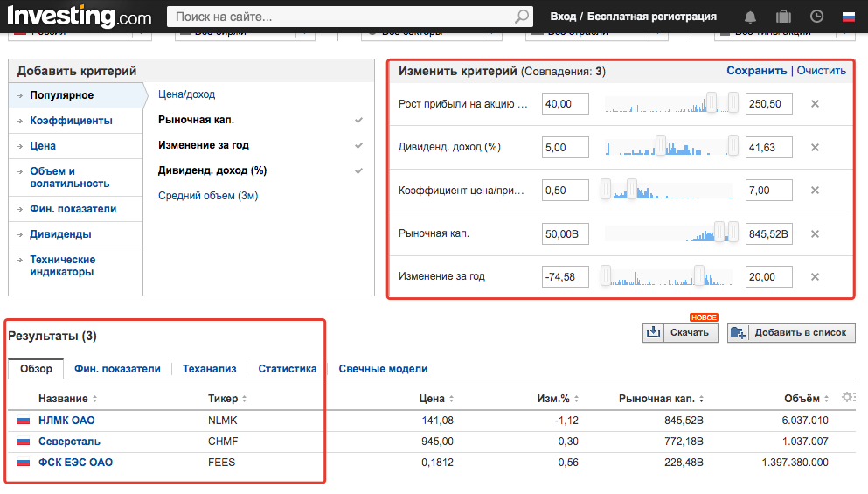Expand Технические индикаторы category
Viewport: 868px width, 494px height.
(63, 266)
